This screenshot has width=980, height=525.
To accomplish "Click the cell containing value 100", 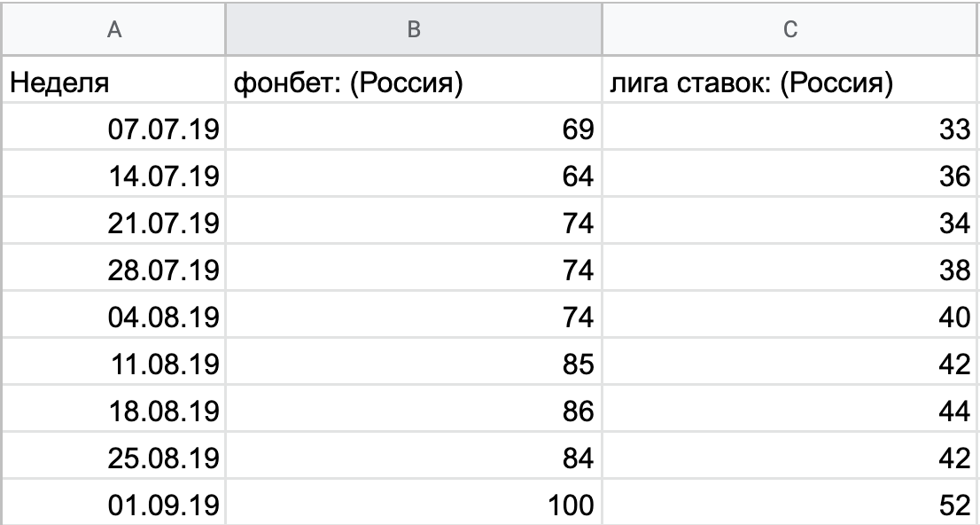I will coord(413,506).
